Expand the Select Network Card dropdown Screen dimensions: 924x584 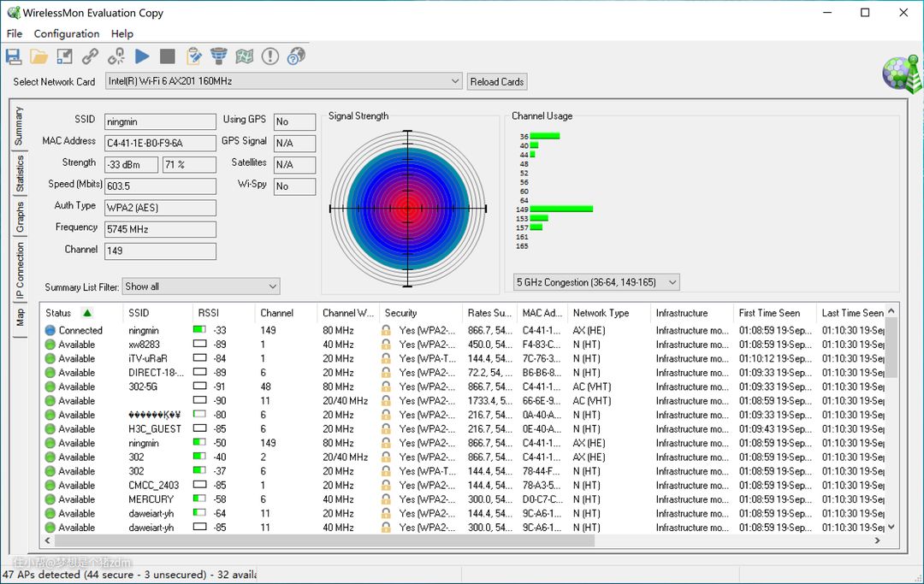coord(455,81)
